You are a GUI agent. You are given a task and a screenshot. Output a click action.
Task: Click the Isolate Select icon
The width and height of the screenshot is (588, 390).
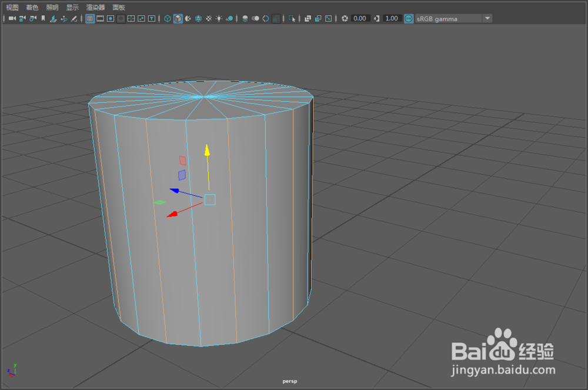click(292, 18)
